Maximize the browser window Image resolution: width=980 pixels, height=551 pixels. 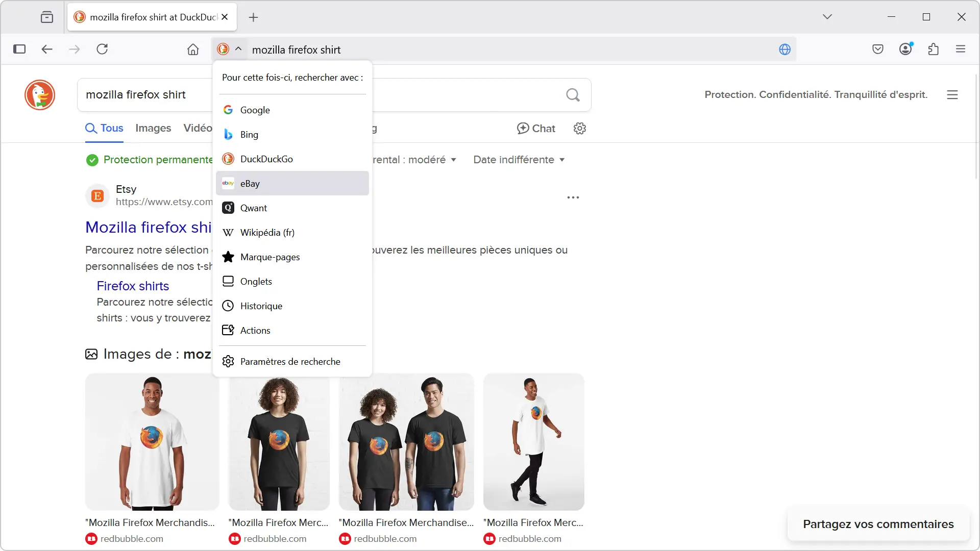click(926, 17)
